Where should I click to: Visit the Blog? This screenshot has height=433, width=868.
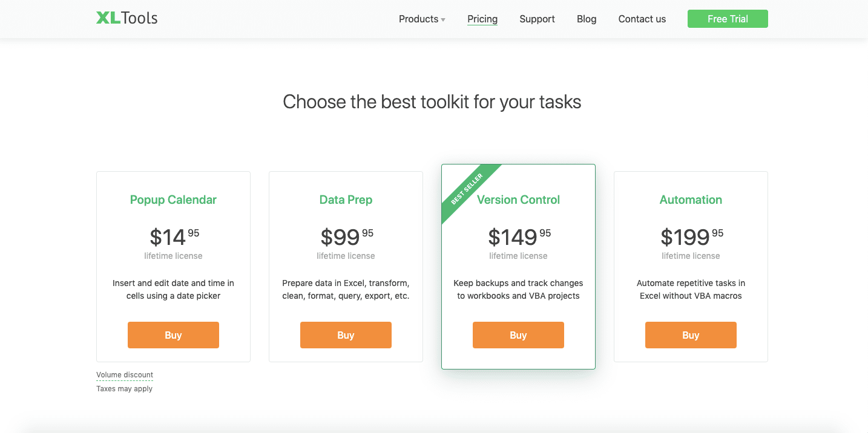[587, 19]
